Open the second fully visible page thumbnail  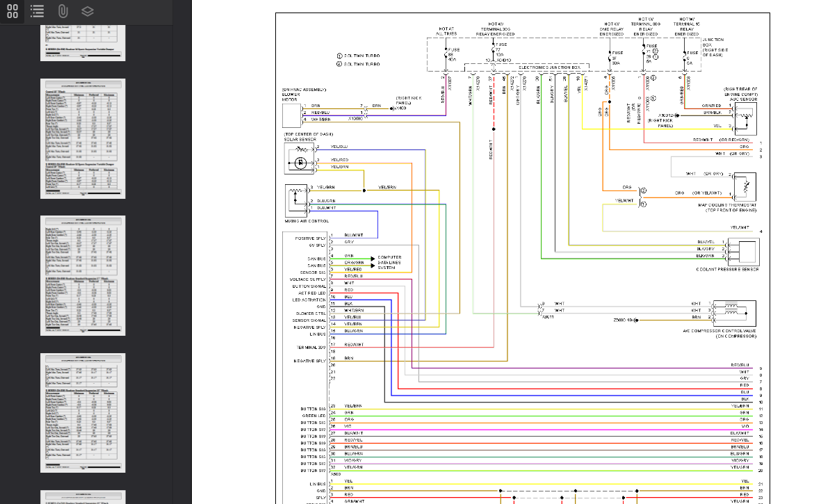(x=83, y=276)
